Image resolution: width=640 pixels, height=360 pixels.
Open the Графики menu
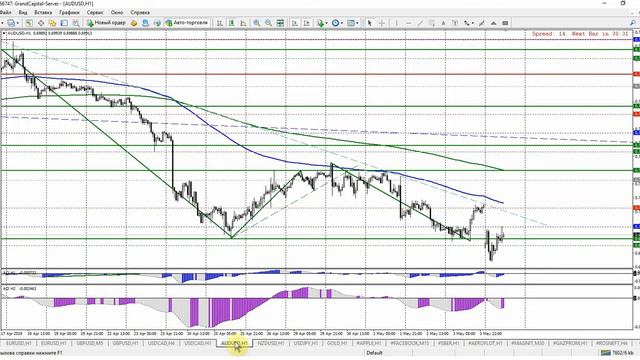click(x=69, y=13)
